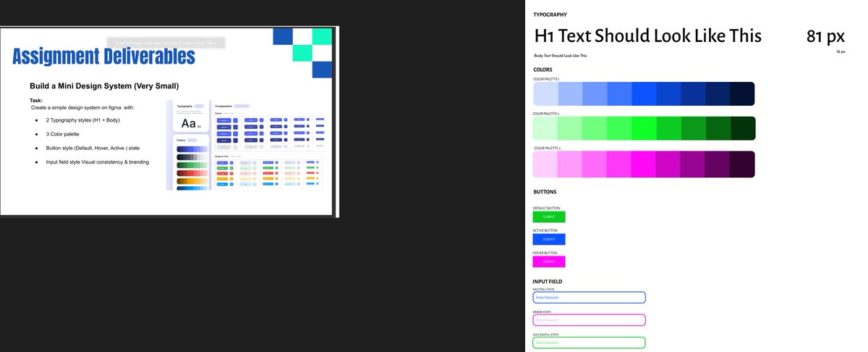Select the 'H1 Text Should Look Like This' heading
This screenshot has height=352, width=868.
tap(647, 36)
